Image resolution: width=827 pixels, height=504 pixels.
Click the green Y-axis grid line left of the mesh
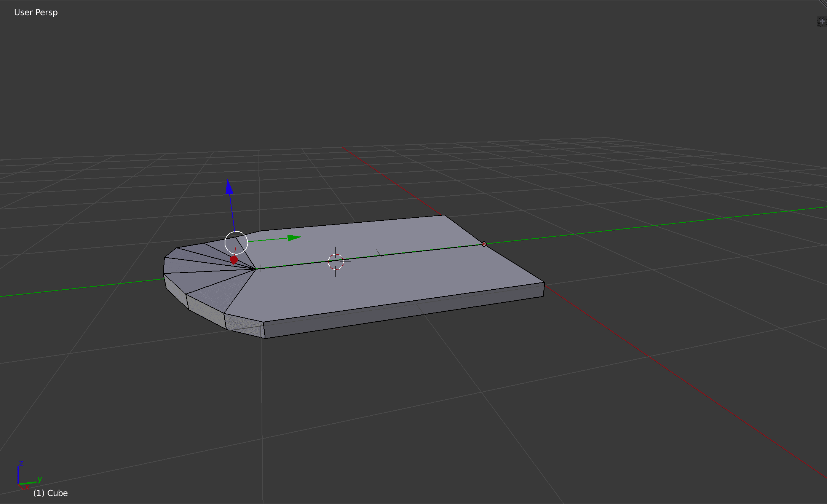(76, 289)
